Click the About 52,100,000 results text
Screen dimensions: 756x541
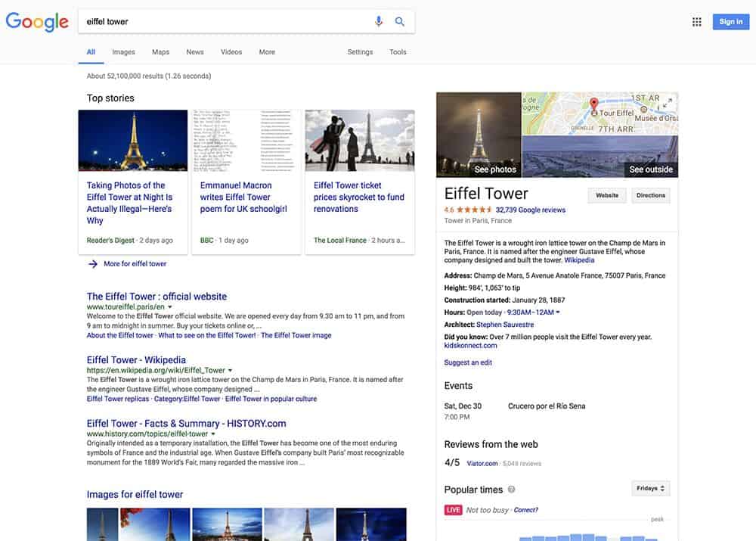click(148, 76)
